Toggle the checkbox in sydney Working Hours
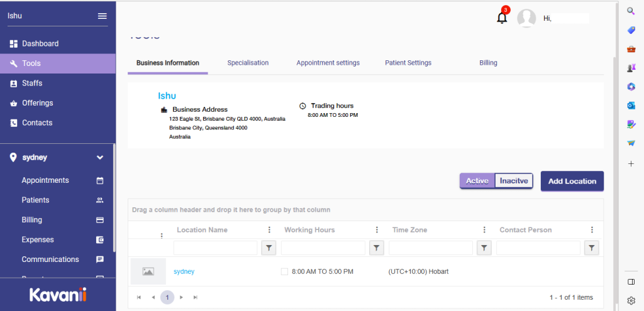 pyautogui.click(x=284, y=271)
